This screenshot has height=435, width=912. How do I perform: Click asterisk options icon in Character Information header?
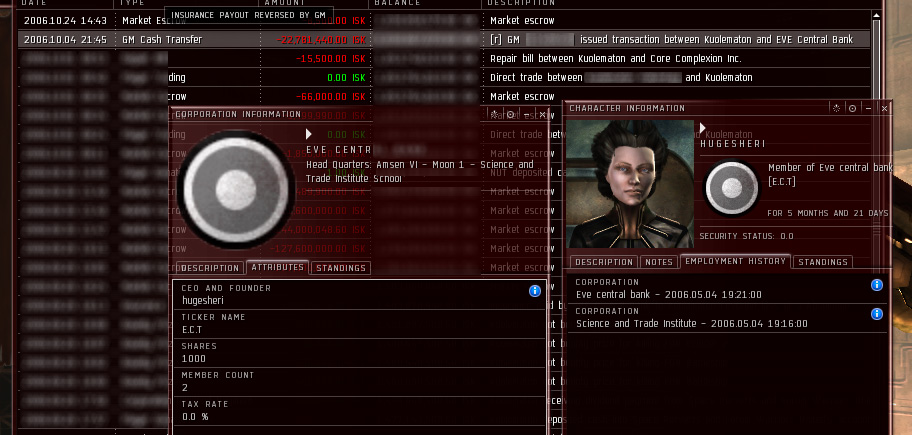pos(836,108)
